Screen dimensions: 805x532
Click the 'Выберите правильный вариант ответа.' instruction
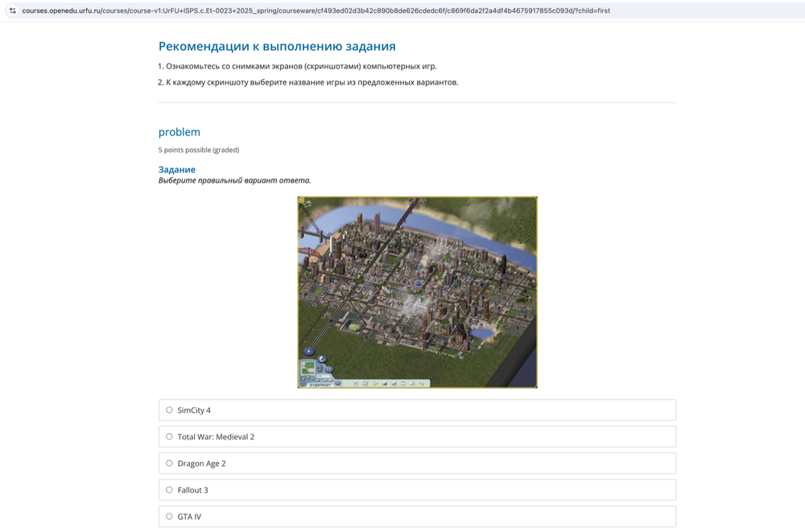click(x=234, y=180)
